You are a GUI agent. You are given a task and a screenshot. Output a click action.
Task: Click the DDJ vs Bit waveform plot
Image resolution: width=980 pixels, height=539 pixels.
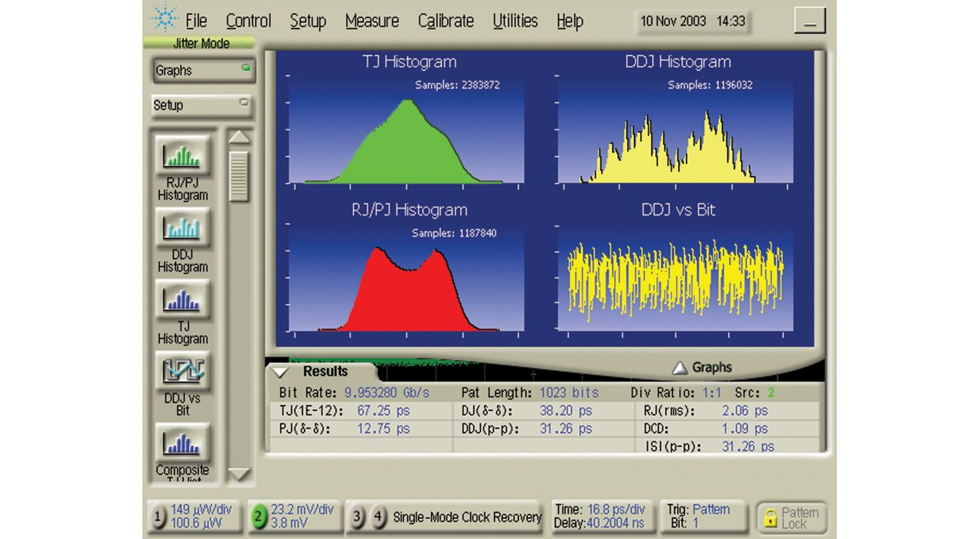tap(675, 278)
